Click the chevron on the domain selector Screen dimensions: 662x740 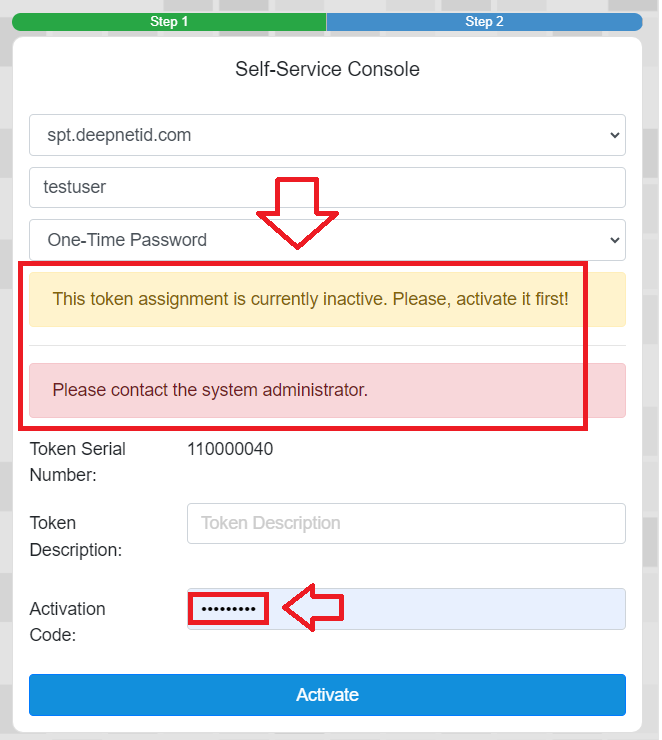click(614, 135)
